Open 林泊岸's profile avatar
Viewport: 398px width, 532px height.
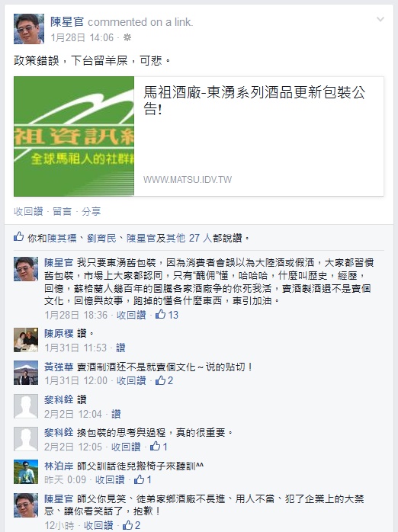click(x=26, y=472)
